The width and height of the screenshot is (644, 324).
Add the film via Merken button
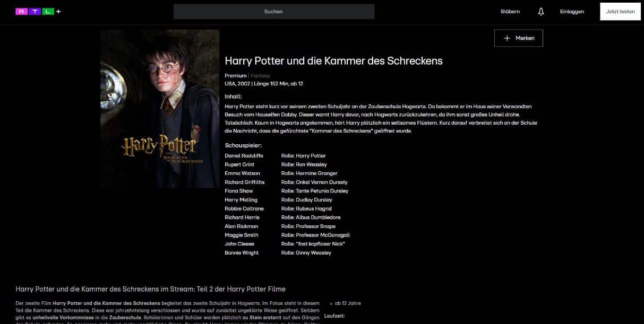(519, 38)
